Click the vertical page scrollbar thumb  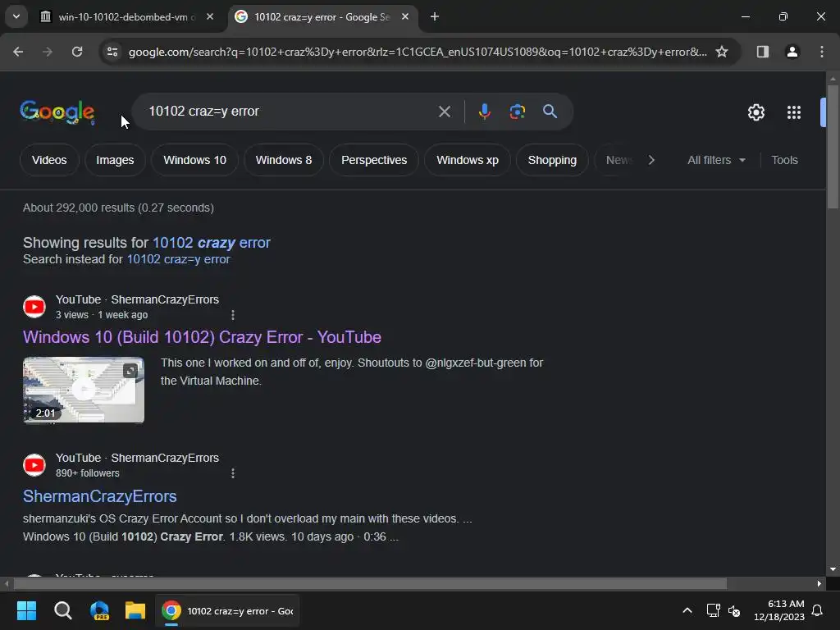(x=833, y=146)
